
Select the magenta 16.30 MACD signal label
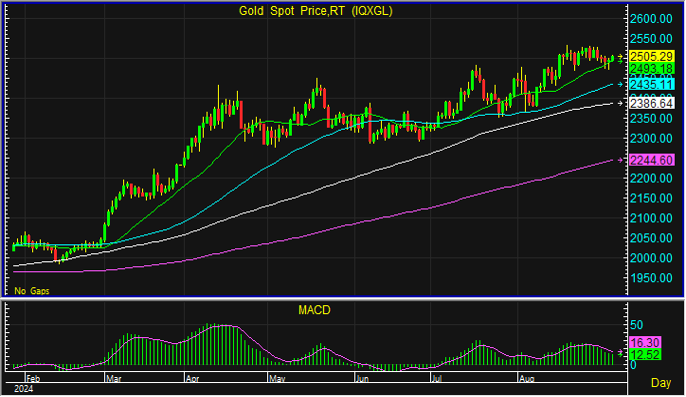coord(645,342)
